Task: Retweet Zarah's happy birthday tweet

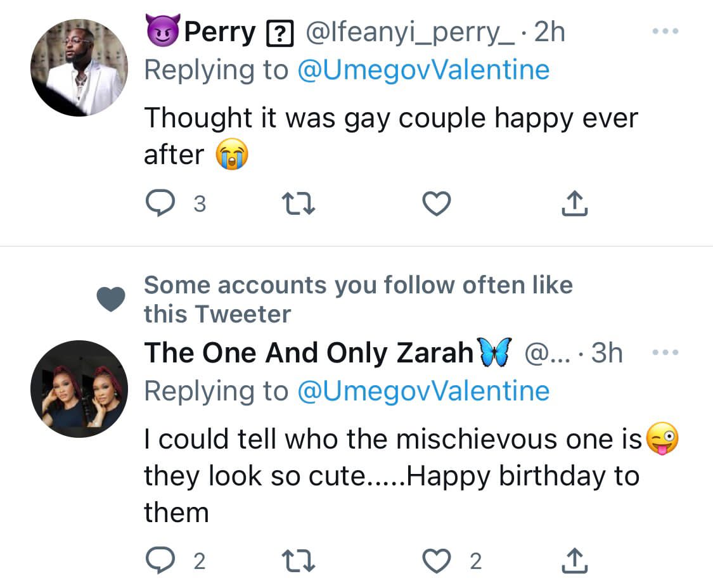Action: (x=297, y=561)
